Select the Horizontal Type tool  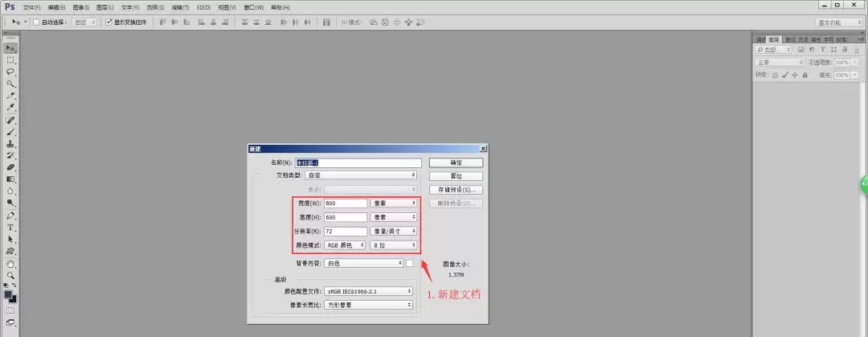10,228
